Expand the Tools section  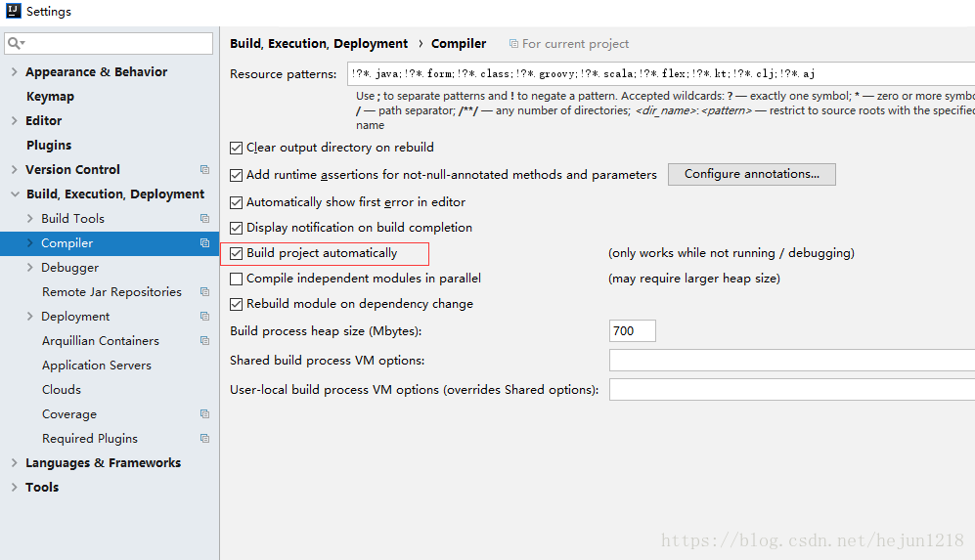coord(14,488)
